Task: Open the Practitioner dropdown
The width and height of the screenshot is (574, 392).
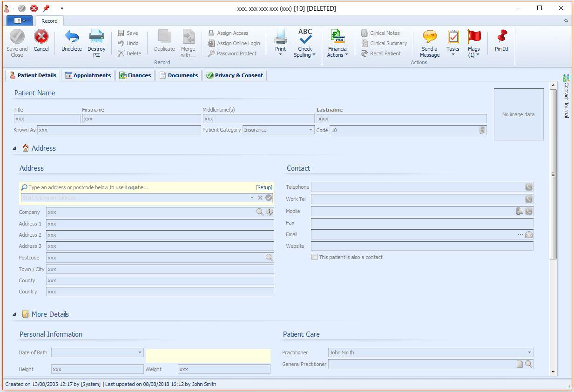Action: (529, 352)
